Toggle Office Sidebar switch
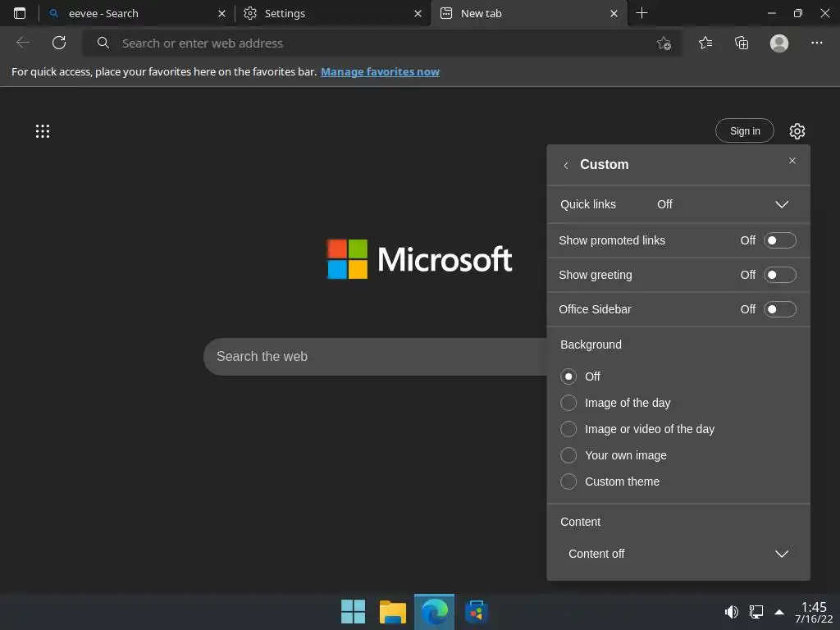 [x=779, y=309]
